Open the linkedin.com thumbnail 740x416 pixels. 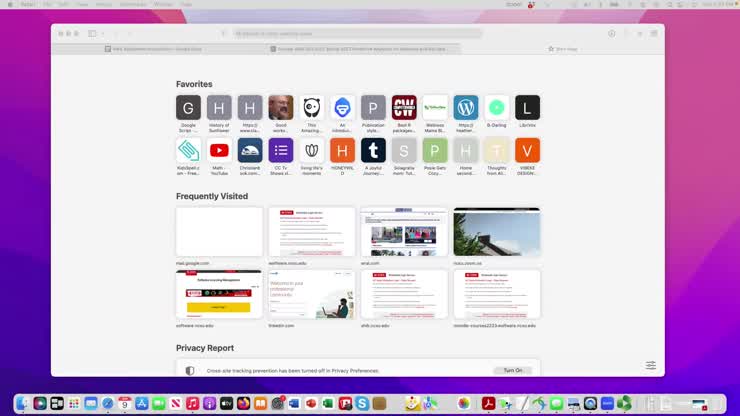coord(311,294)
